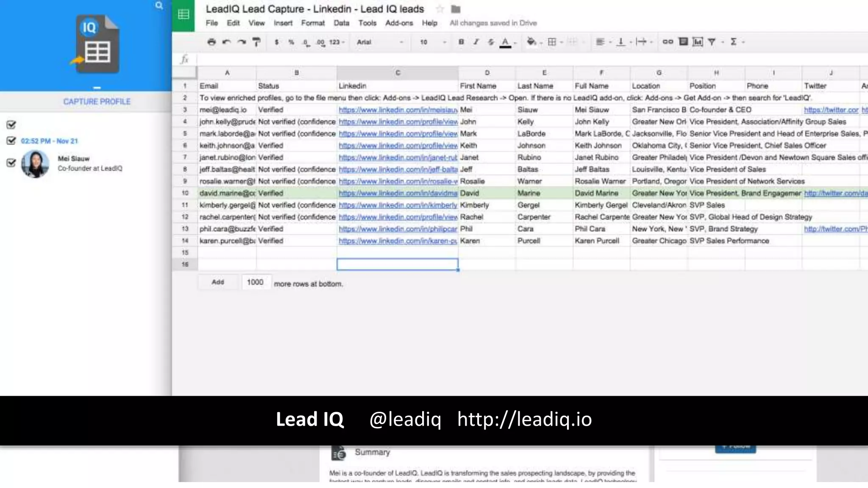Click the formula bar input
868x488 pixels.
pos(532,59)
